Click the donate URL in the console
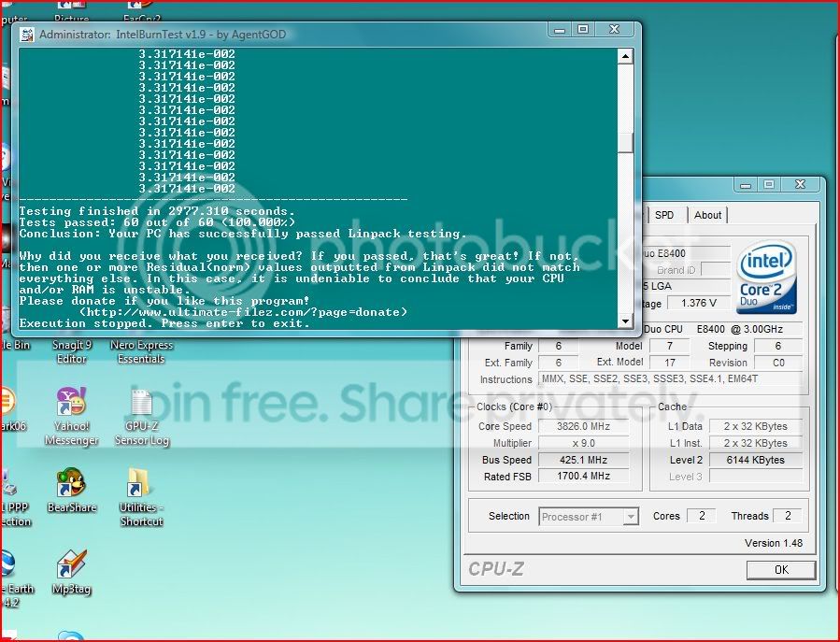The width and height of the screenshot is (840, 642). pyautogui.click(x=243, y=312)
